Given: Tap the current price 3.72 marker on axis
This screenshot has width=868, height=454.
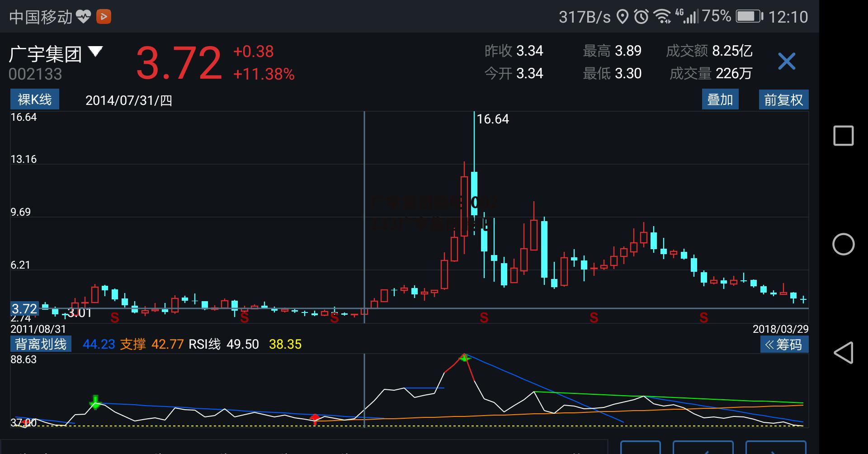Looking at the screenshot, I should point(24,309).
